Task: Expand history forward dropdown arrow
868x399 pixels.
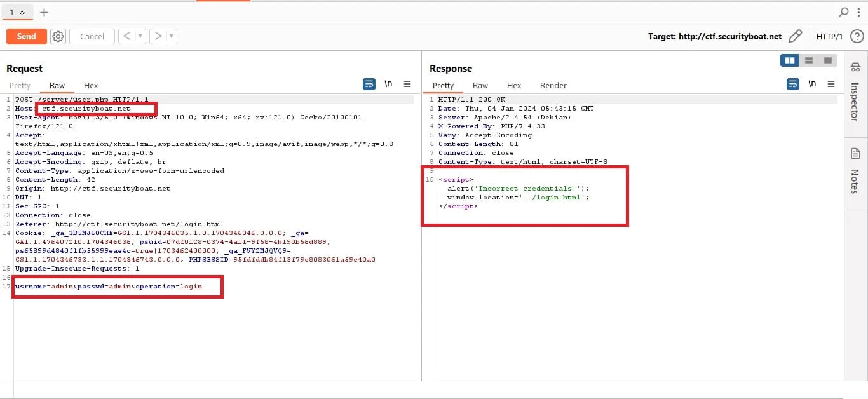Action: (x=172, y=36)
